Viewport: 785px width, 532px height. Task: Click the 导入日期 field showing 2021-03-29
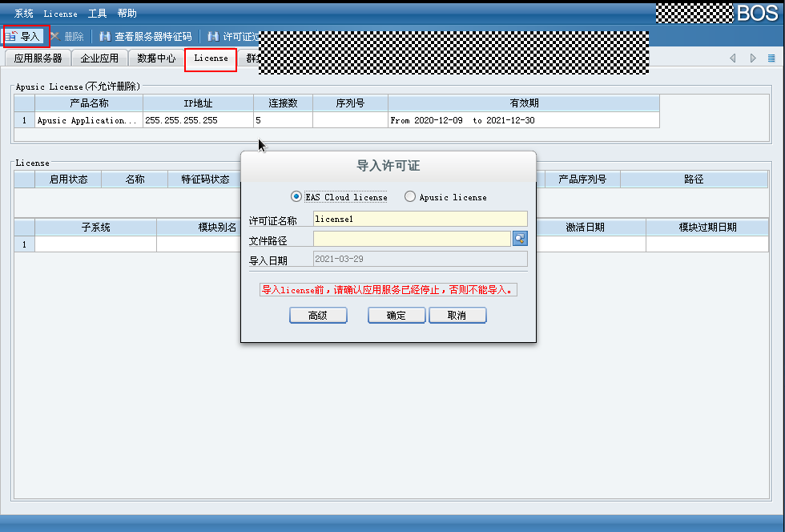(x=420, y=259)
